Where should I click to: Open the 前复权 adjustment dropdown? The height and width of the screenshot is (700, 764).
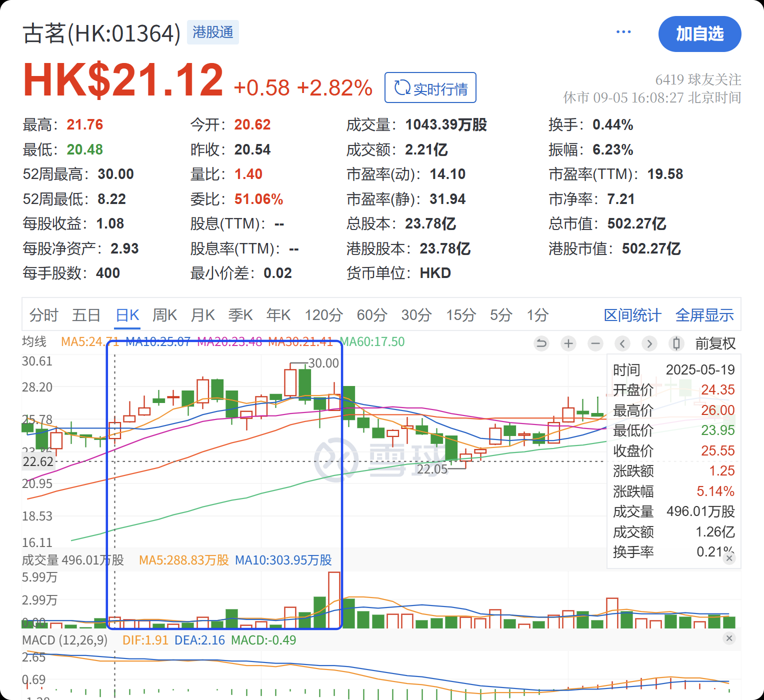(x=715, y=343)
